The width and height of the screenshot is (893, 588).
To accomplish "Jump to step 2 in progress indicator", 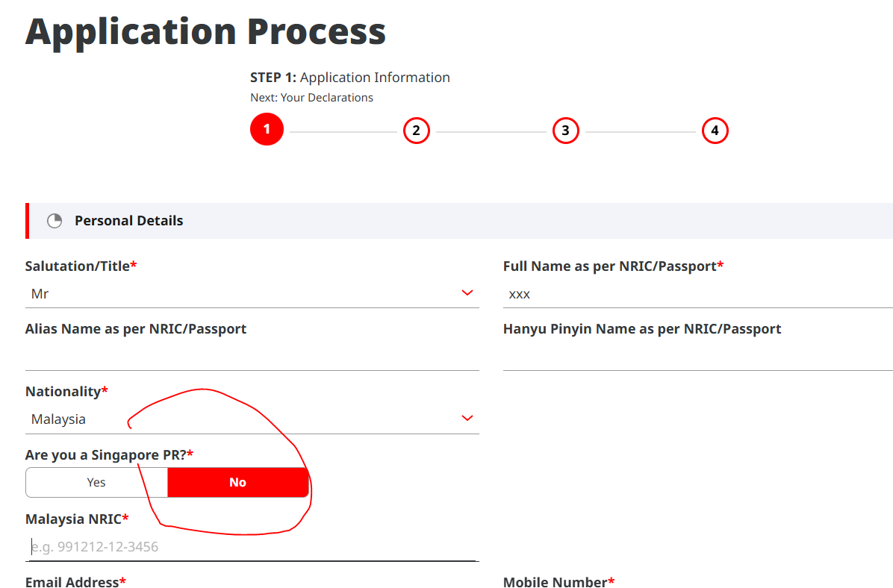I will [x=416, y=131].
